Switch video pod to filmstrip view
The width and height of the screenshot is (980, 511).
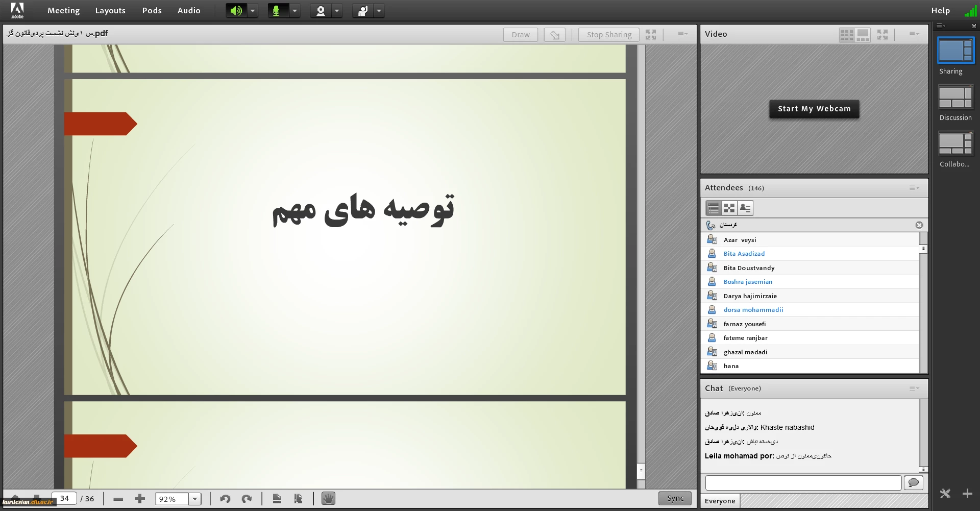click(863, 35)
